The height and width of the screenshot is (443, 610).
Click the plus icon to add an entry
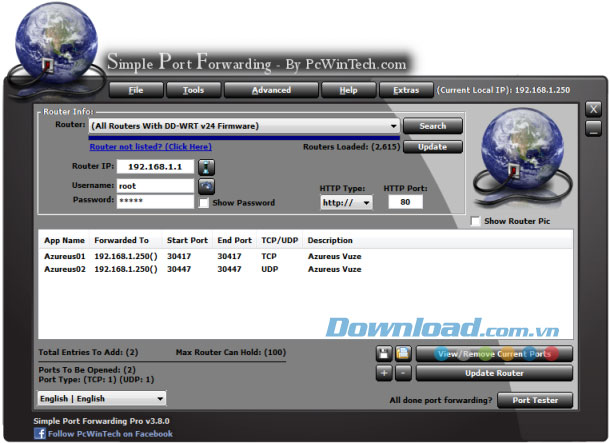click(x=384, y=373)
